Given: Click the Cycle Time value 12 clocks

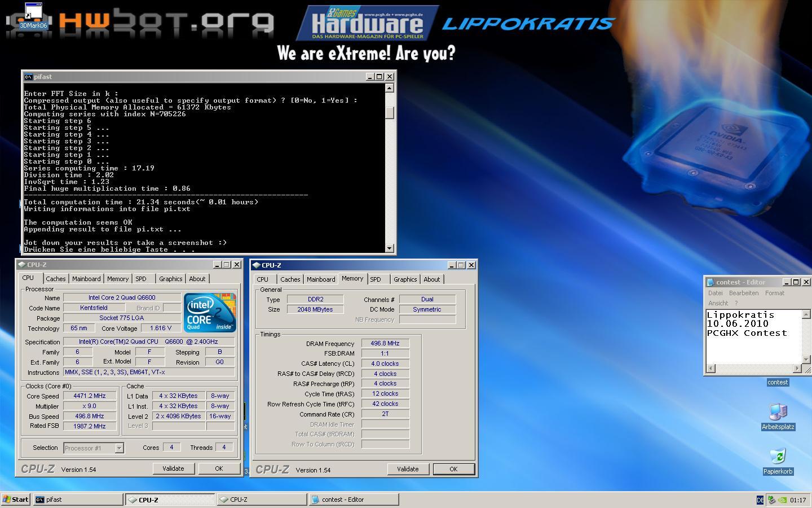Looking at the screenshot, I should tap(385, 394).
